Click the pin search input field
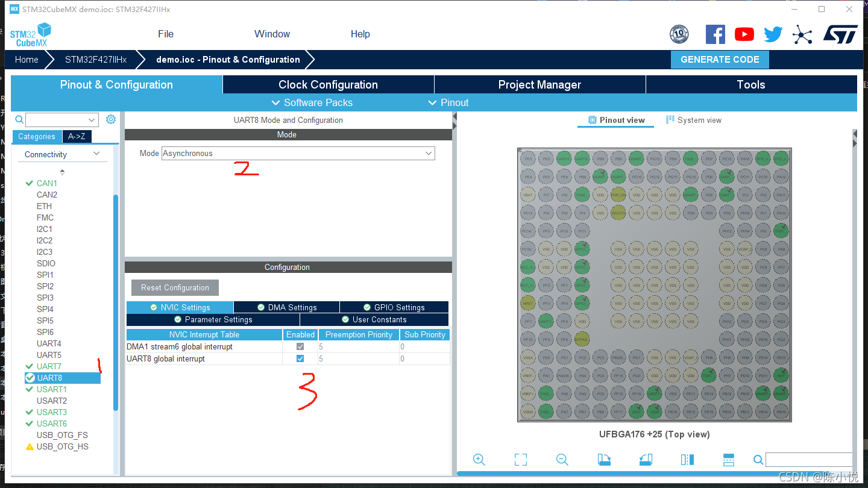 pyautogui.click(x=808, y=460)
